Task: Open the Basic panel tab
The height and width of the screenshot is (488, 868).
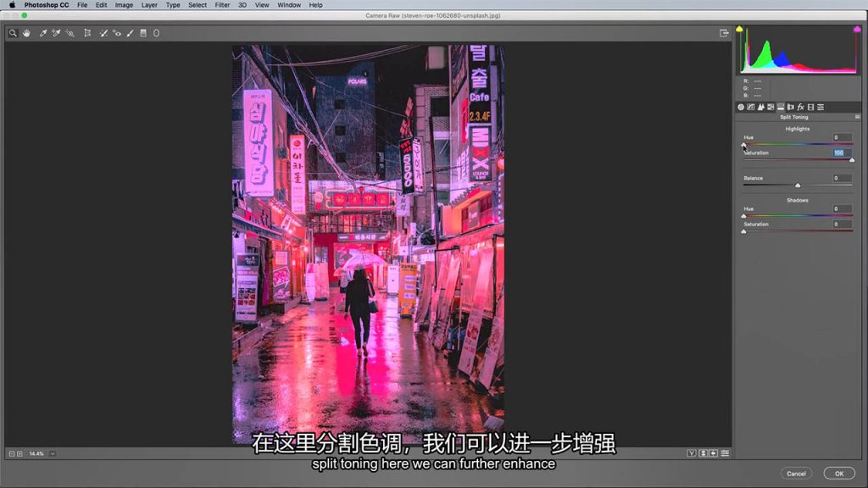Action: pyautogui.click(x=741, y=108)
